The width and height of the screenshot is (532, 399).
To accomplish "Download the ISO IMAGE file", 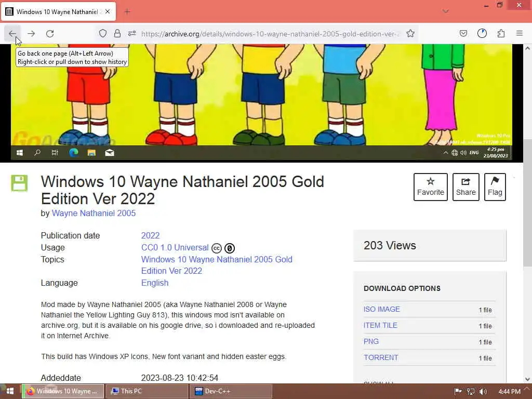I will point(382,309).
